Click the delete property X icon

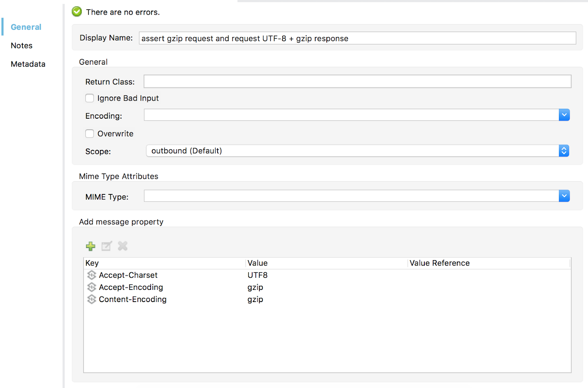tap(123, 246)
